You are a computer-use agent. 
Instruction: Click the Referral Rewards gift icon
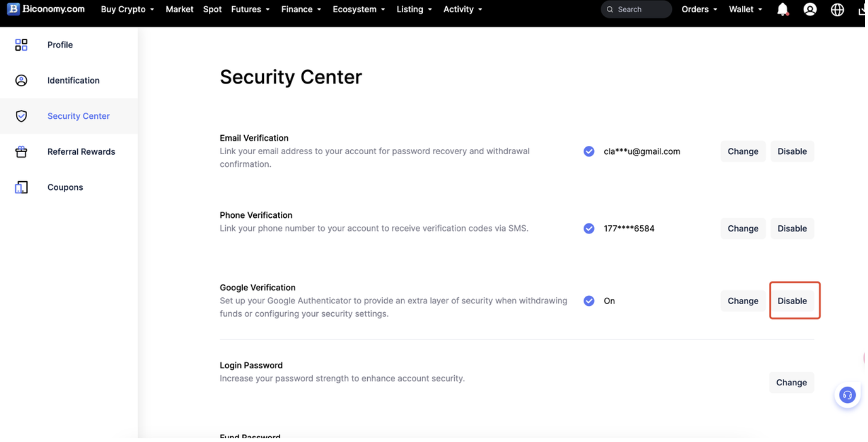click(21, 152)
